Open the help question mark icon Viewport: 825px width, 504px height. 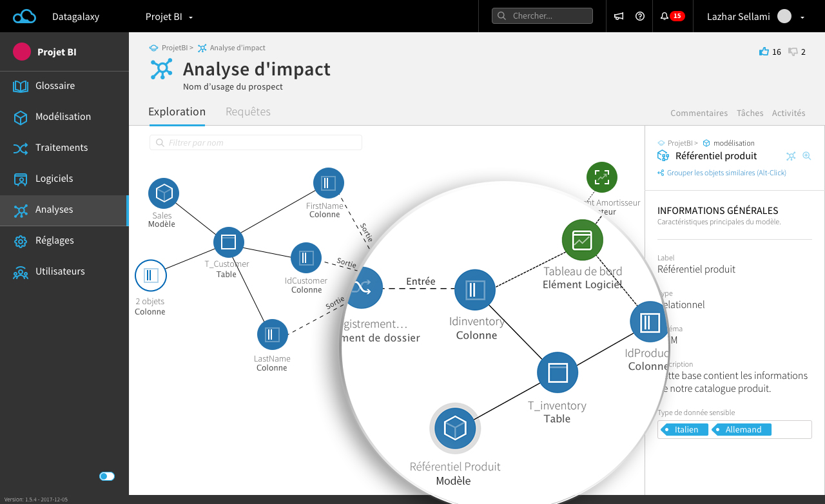[640, 17]
